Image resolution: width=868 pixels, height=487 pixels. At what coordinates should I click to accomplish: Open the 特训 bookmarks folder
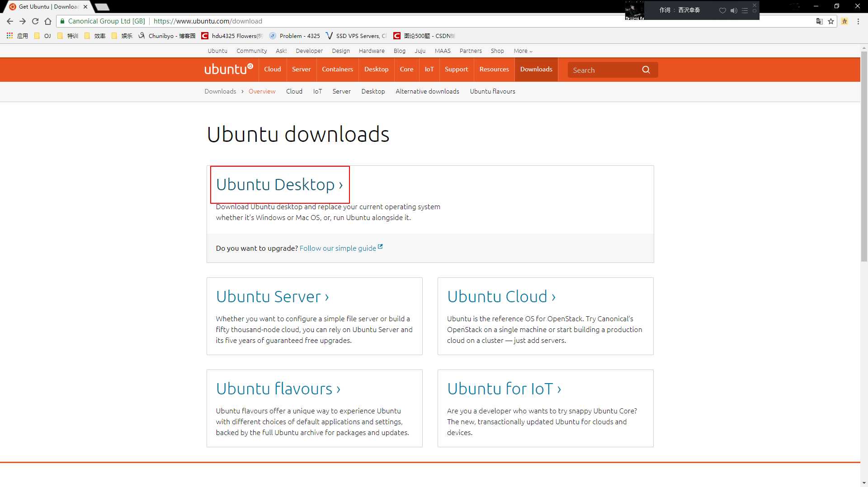point(68,36)
